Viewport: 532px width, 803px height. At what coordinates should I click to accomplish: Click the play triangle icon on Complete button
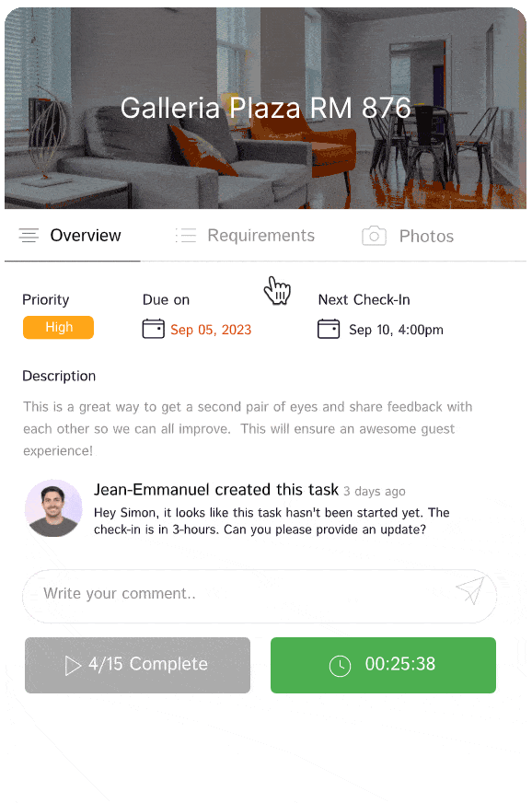(73, 666)
